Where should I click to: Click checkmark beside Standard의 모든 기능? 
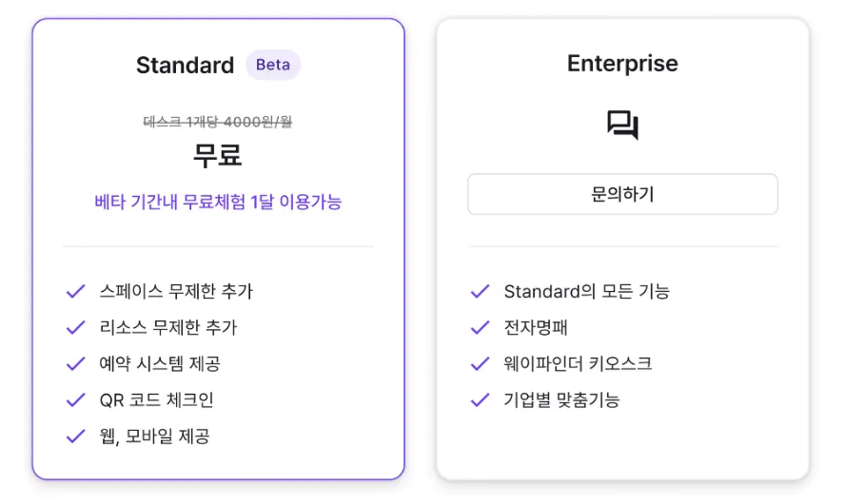[481, 291]
